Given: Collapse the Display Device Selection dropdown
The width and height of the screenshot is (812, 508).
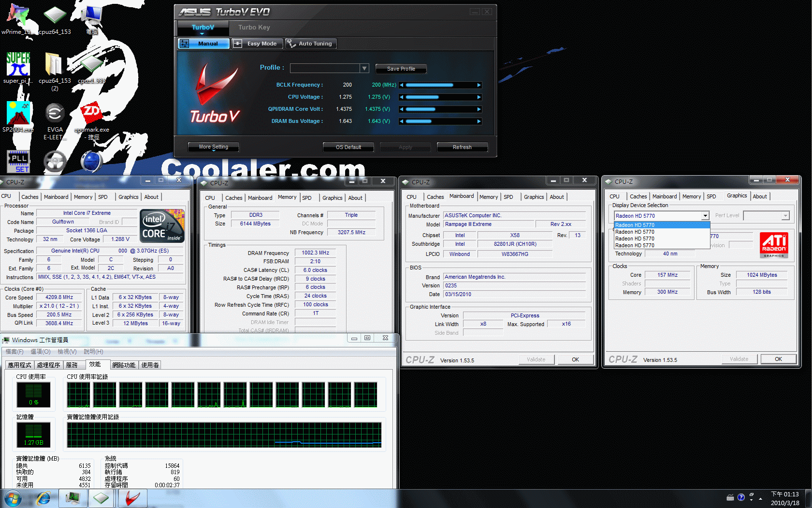Looking at the screenshot, I should (x=705, y=216).
